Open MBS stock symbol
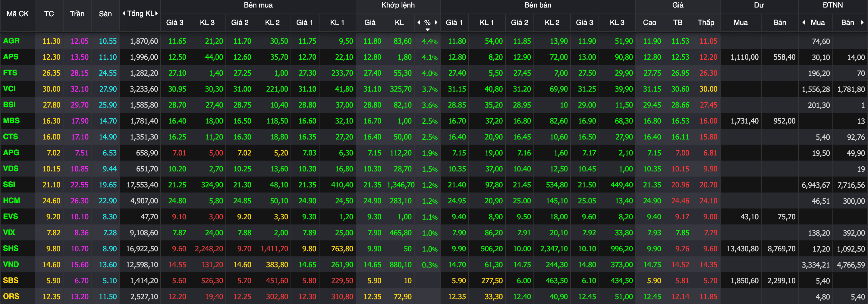The image size is (868, 304). click(x=11, y=121)
